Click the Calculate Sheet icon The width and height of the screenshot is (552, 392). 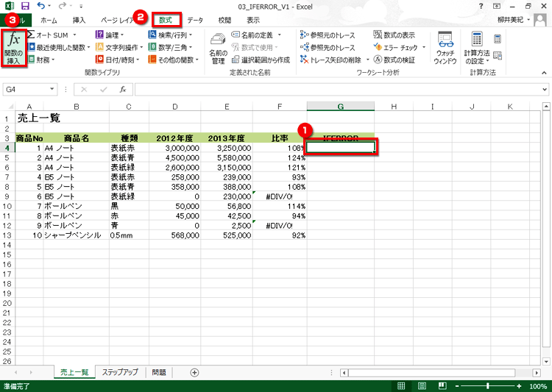[498, 55]
